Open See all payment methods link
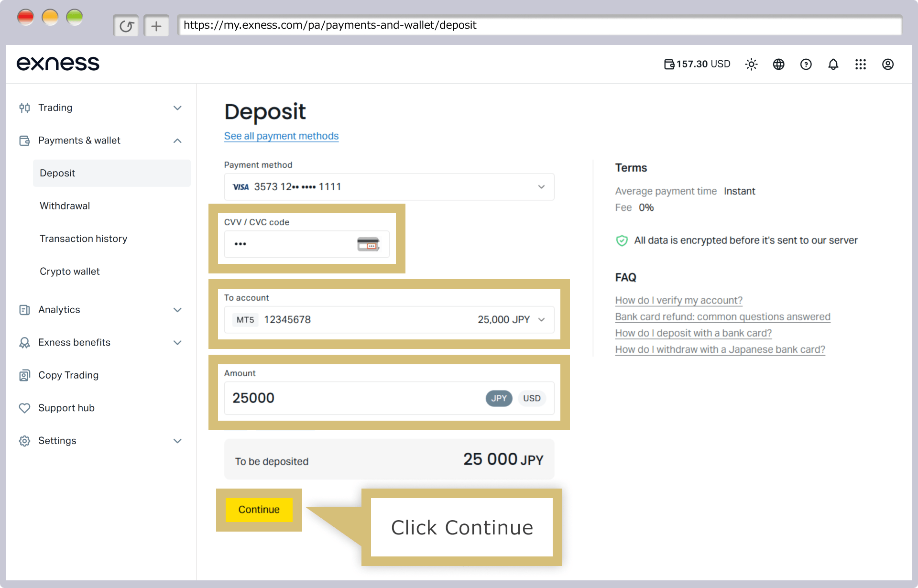The height and width of the screenshot is (588, 918). pos(281,136)
